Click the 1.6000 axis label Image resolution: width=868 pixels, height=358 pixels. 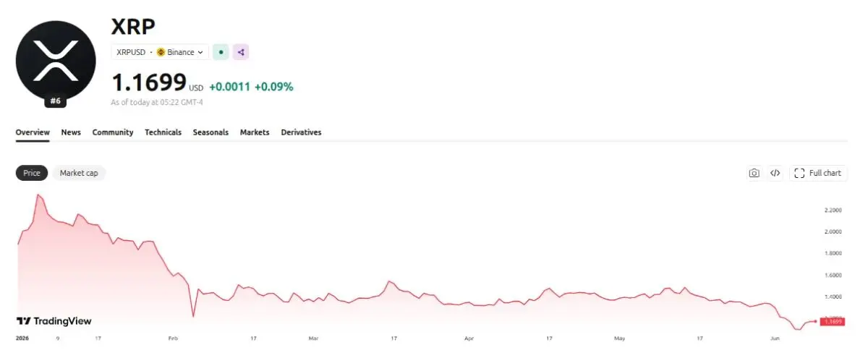tap(833, 275)
